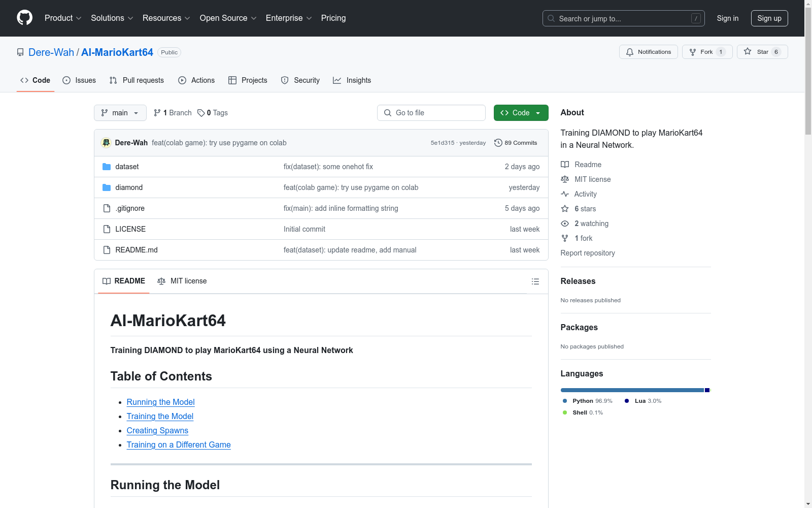The width and height of the screenshot is (812, 508).
Task: Click the Star icon button
Action: (748, 51)
